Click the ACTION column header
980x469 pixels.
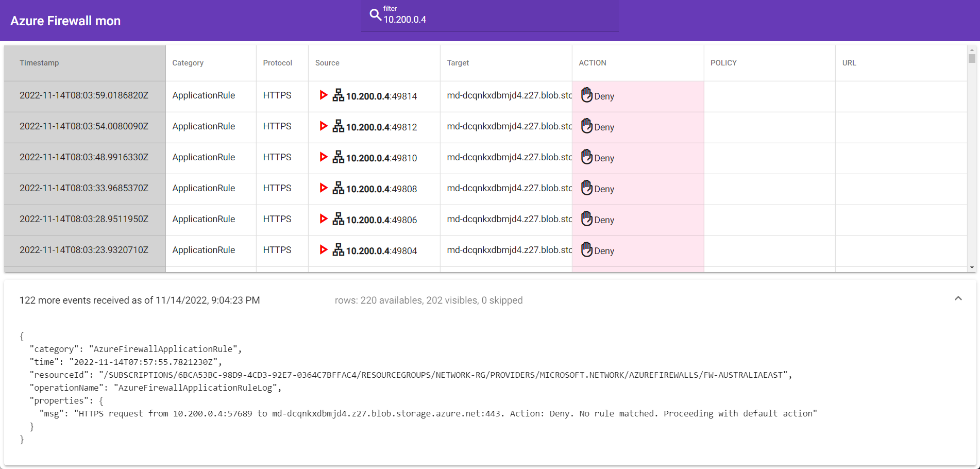tap(638, 63)
